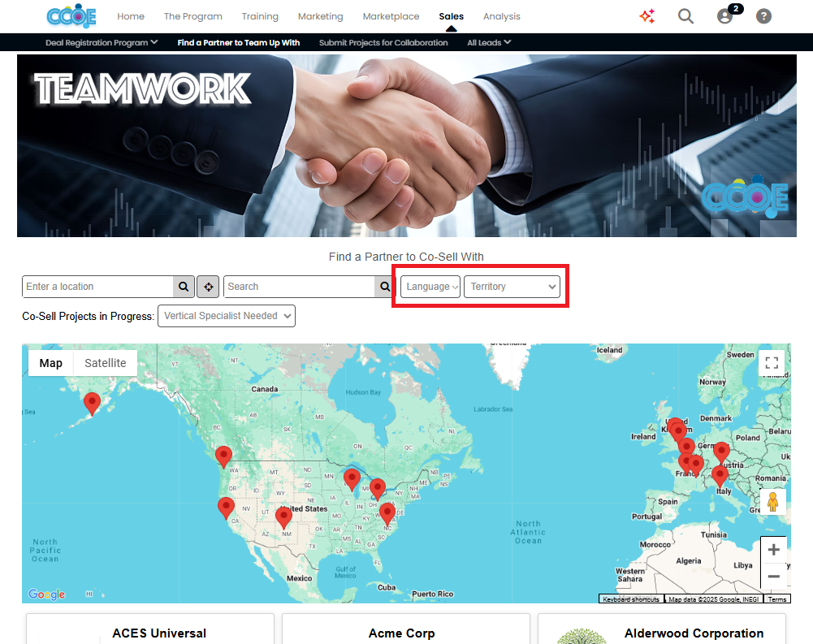Open Submit Projects for Collaboration
This screenshot has height=644, width=813.
pyautogui.click(x=383, y=42)
